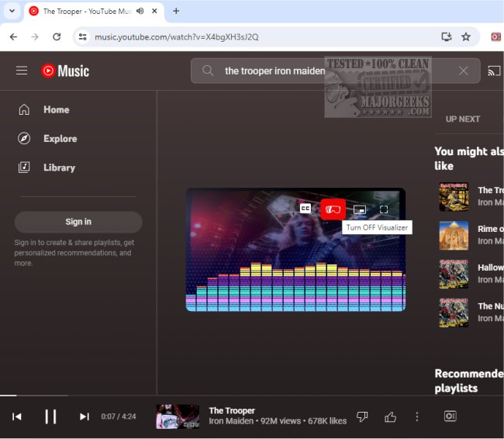504x439 pixels.
Task: Select the UP NEXT tab
Action: 463,119
